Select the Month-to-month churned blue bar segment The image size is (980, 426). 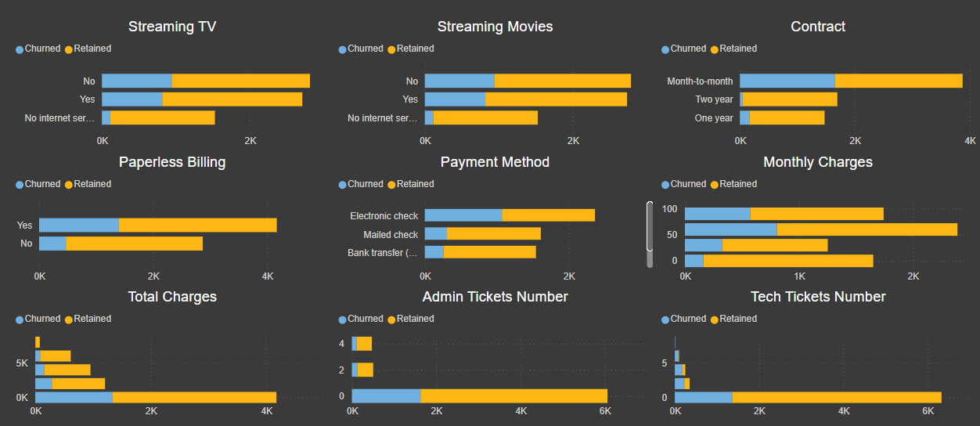point(787,81)
